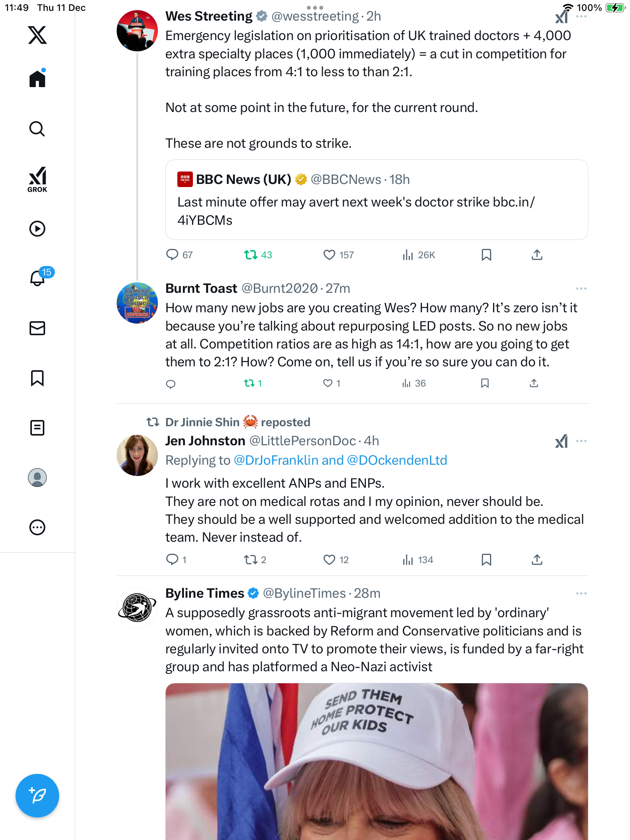Open Grok from the sidebar
The image size is (630, 840).
coord(37,179)
